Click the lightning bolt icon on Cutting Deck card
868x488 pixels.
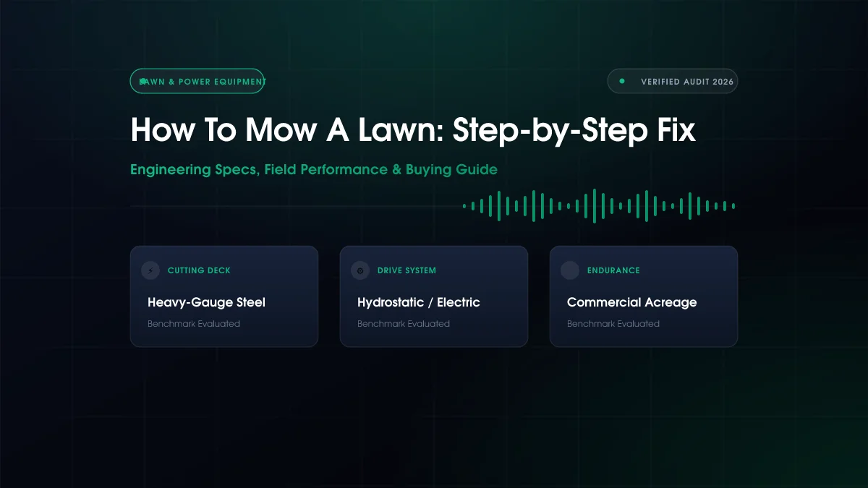pyautogui.click(x=150, y=270)
